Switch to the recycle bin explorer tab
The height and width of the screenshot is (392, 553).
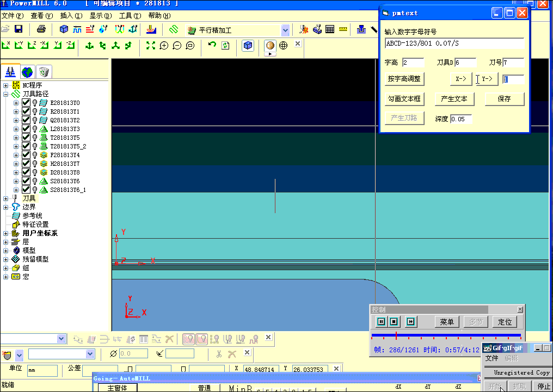pos(44,72)
